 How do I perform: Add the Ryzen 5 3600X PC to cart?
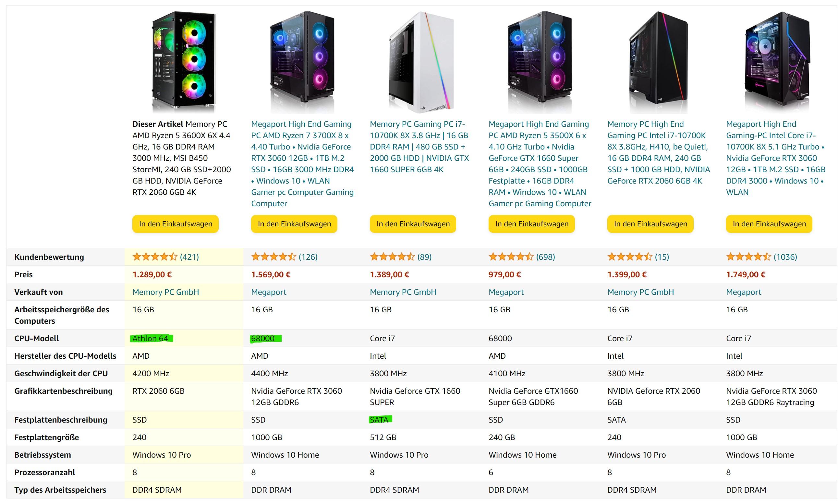pos(175,224)
